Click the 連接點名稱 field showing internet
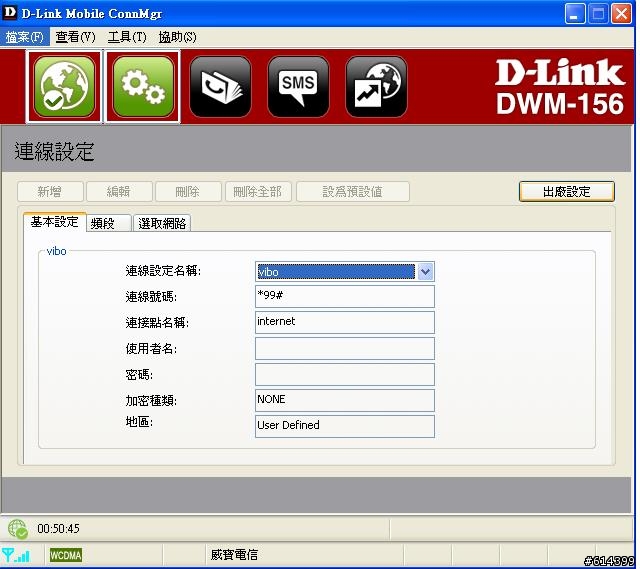 point(345,322)
